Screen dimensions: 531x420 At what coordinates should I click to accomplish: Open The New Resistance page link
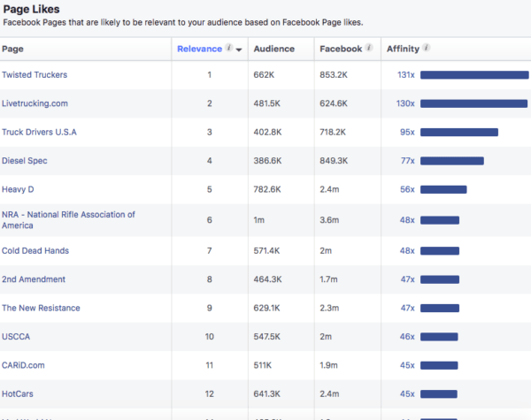point(41,308)
